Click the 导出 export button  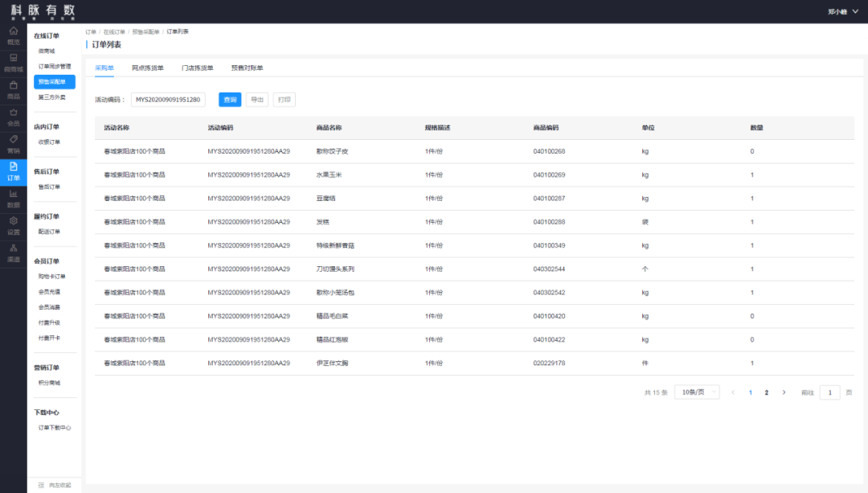pyautogui.click(x=257, y=100)
